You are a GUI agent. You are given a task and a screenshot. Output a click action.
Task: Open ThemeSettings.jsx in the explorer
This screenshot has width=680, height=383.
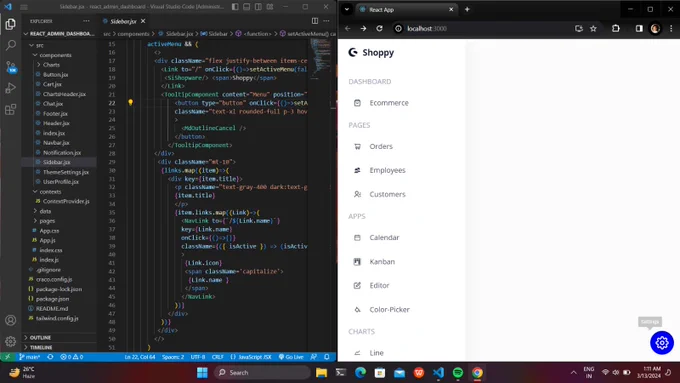pyautogui.click(x=65, y=172)
